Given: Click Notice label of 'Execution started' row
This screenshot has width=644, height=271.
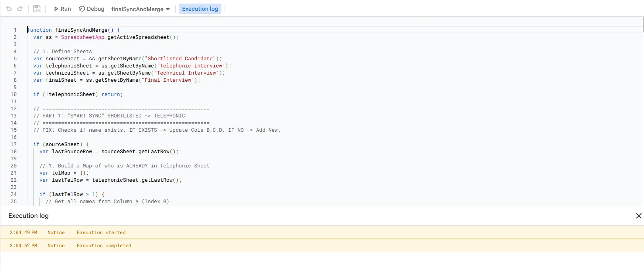Looking at the screenshot, I should coord(56,233).
